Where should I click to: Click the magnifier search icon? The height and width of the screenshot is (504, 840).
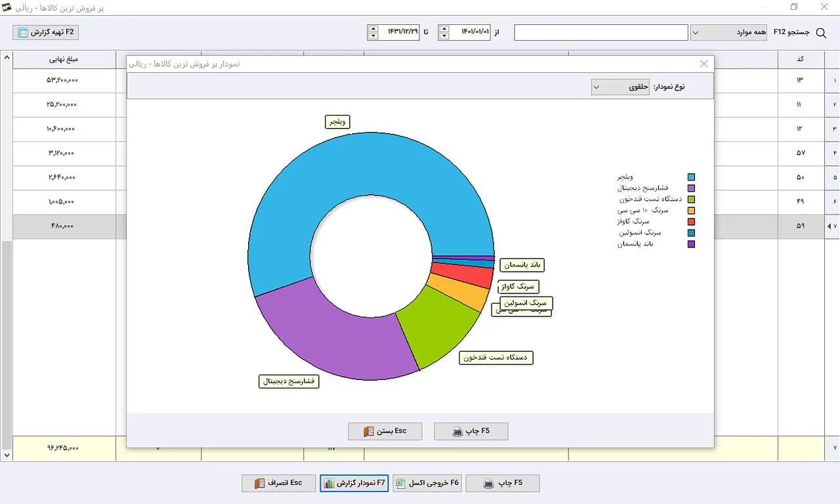coord(820,32)
